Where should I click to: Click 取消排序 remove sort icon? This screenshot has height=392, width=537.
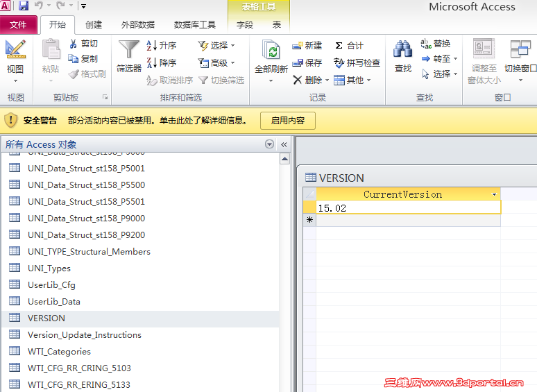pyautogui.click(x=151, y=80)
